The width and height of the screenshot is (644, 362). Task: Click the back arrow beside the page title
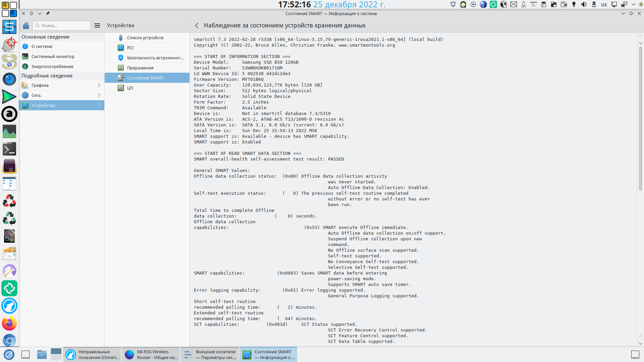tap(197, 25)
